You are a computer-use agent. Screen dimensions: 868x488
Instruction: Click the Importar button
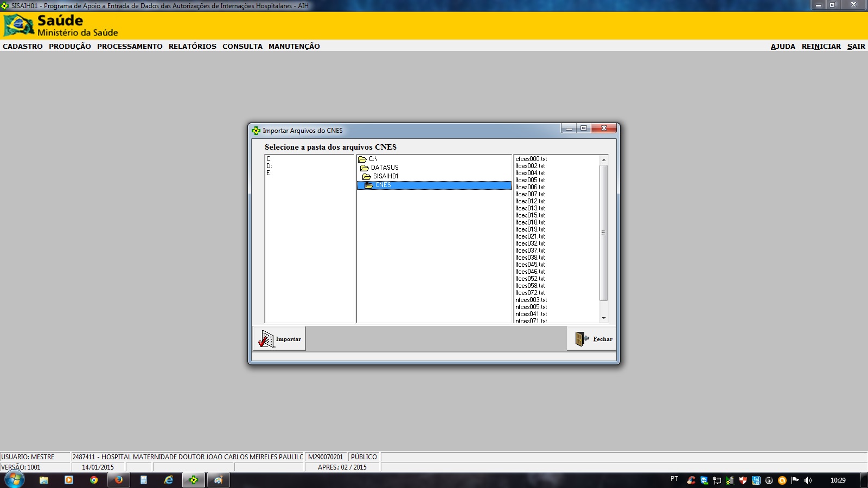tap(279, 339)
